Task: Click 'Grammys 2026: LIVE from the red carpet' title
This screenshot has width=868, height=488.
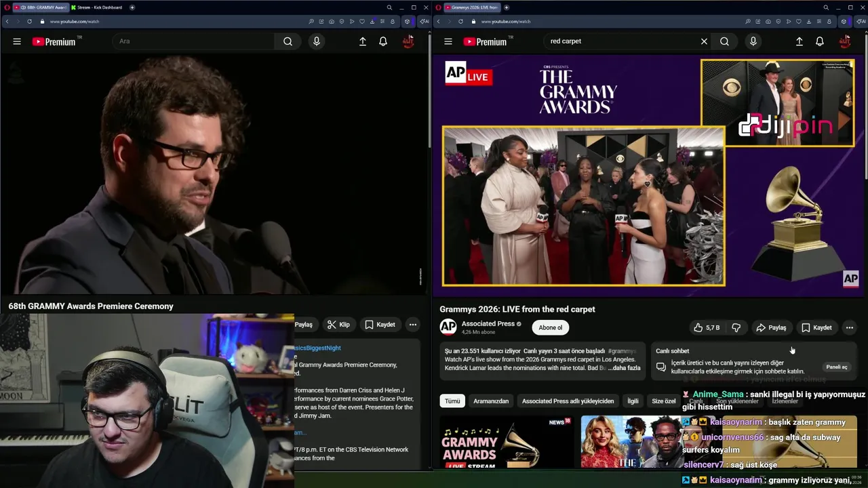Action: point(517,309)
